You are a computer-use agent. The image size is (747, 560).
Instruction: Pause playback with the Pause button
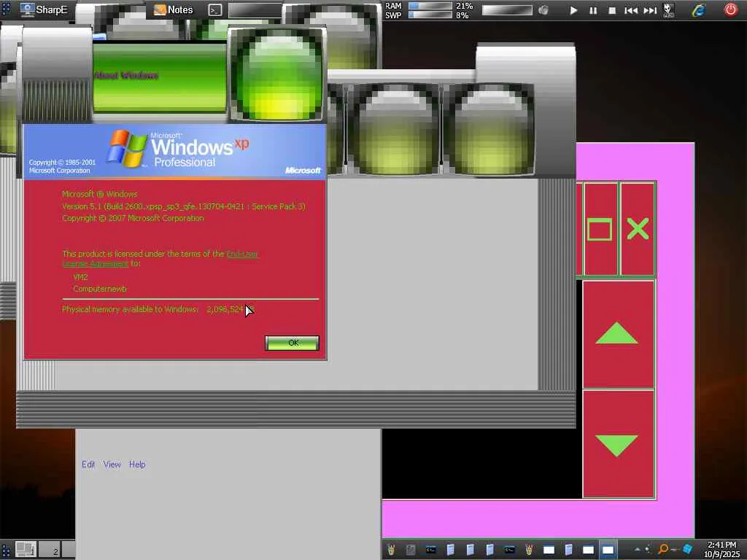[x=593, y=10]
